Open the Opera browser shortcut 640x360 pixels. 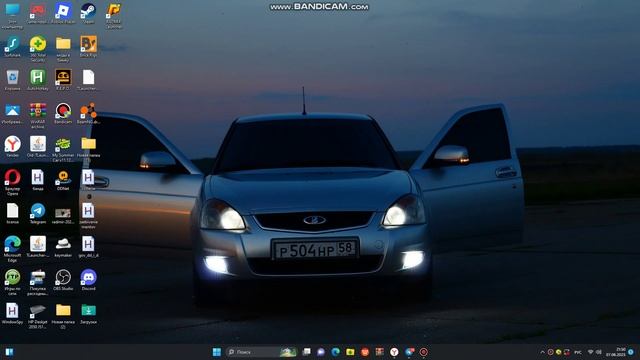pos(12,182)
